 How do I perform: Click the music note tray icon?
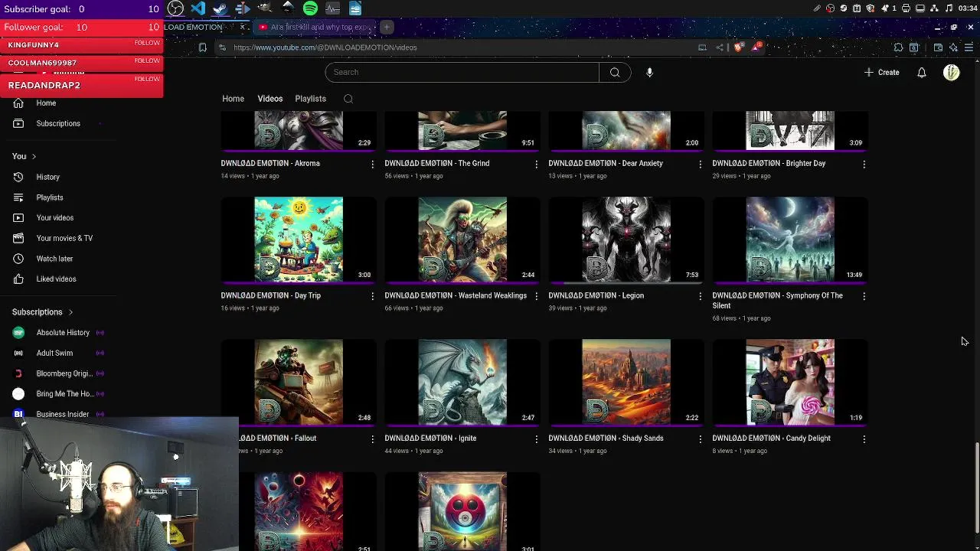pyautogui.click(x=949, y=8)
